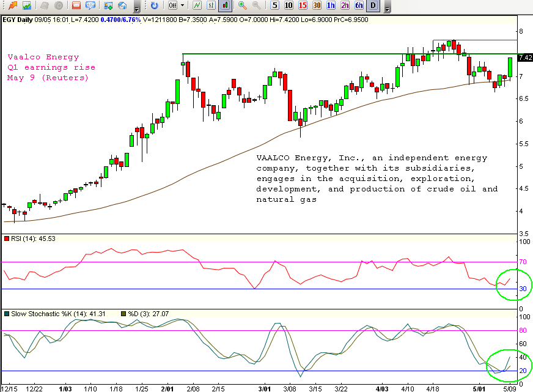
Task: Select the 1h timeframe button
Action: (x=330, y=6)
